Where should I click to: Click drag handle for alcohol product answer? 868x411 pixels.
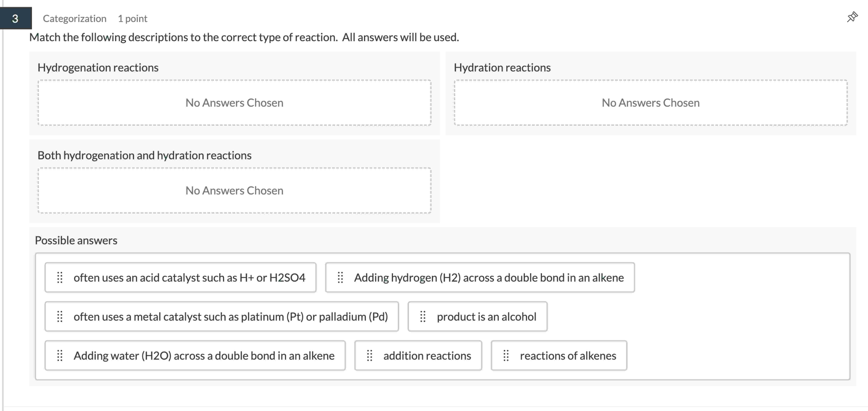[423, 317]
